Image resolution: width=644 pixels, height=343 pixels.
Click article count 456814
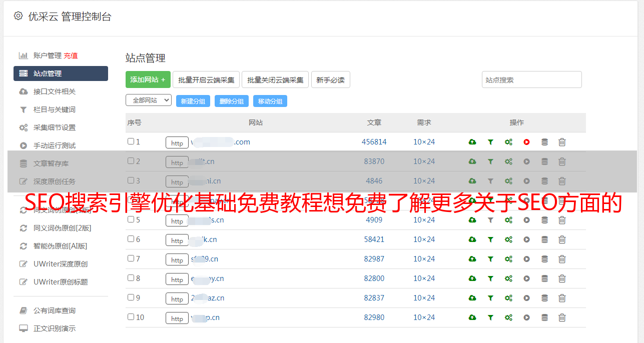[x=374, y=142]
